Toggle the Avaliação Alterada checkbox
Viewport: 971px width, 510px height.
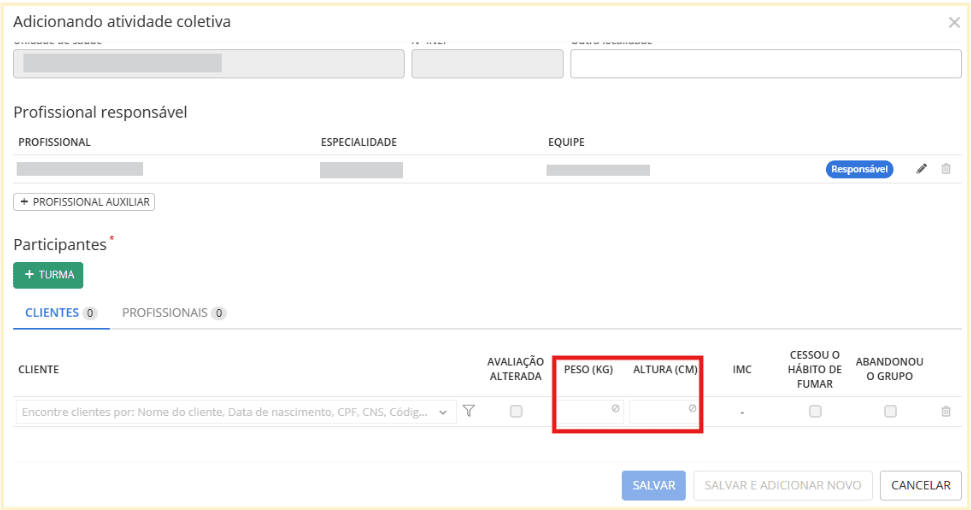click(x=516, y=411)
